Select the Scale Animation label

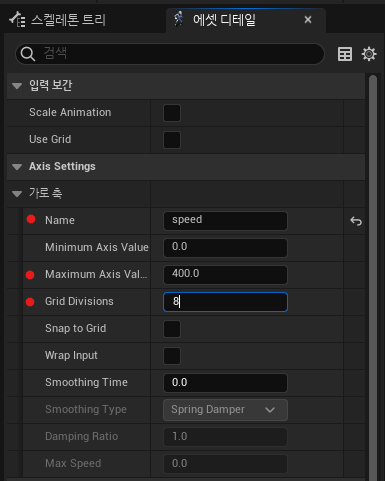(x=70, y=113)
